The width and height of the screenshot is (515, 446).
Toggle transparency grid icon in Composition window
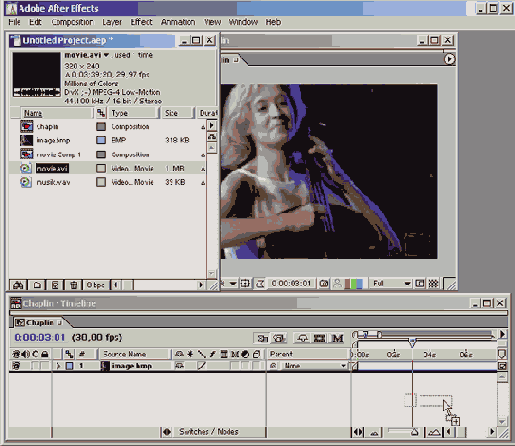pos(433,284)
